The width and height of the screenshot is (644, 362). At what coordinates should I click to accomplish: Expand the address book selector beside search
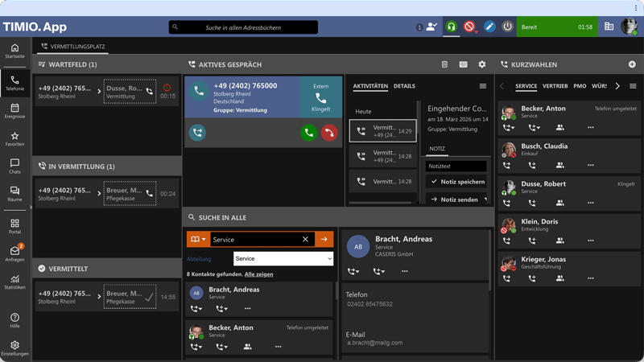pos(198,239)
